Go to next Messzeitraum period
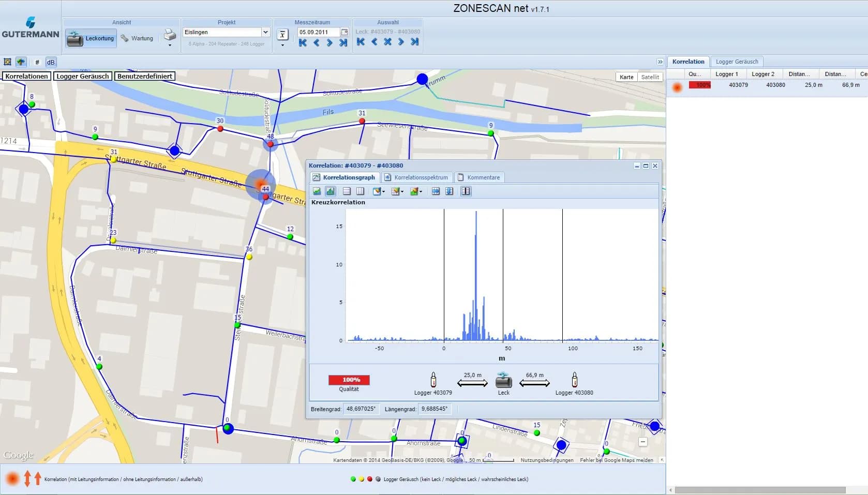The height and width of the screenshot is (495, 868). coord(330,43)
